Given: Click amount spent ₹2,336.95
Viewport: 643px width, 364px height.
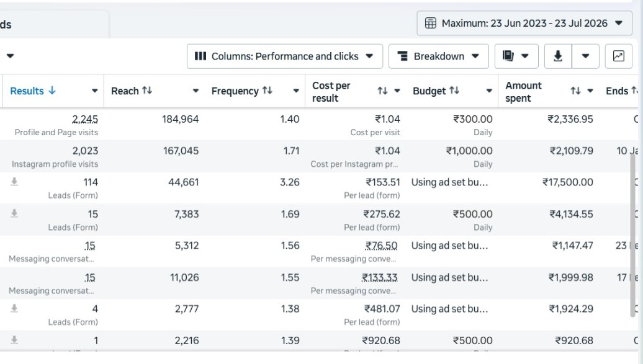Looking at the screenshot, I should click(x=570, y=119).
